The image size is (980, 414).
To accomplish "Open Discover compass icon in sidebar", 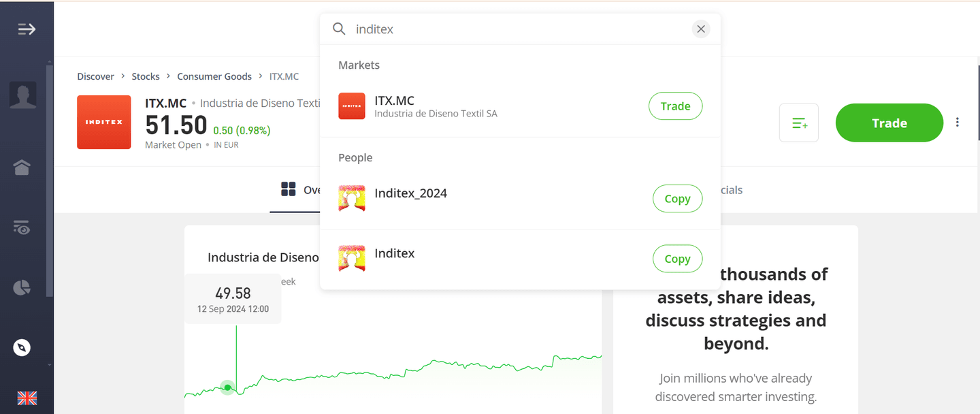I will [22, 348].
